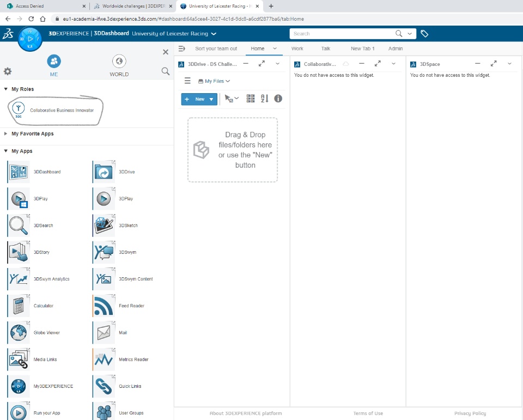The height and width of the screenshot is (420, 523).
Task: Search apps with the compass panel magnifier
Action: pos(166,71)
